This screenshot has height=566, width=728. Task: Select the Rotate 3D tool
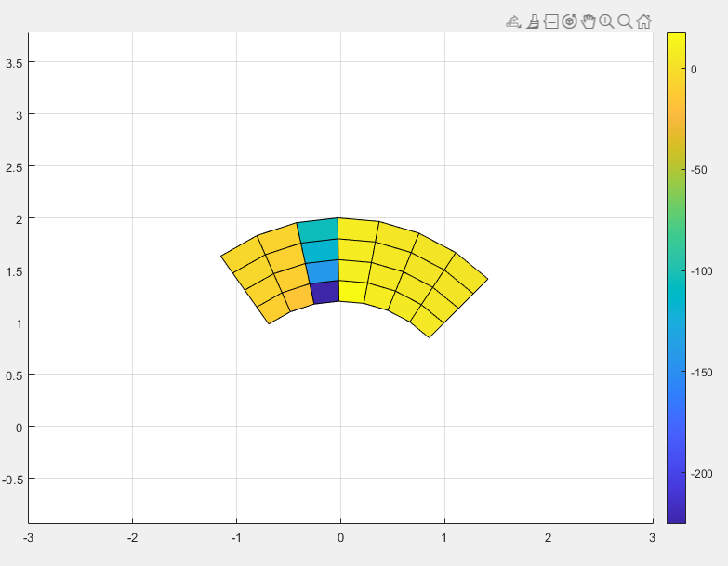[x=570, y=21]
